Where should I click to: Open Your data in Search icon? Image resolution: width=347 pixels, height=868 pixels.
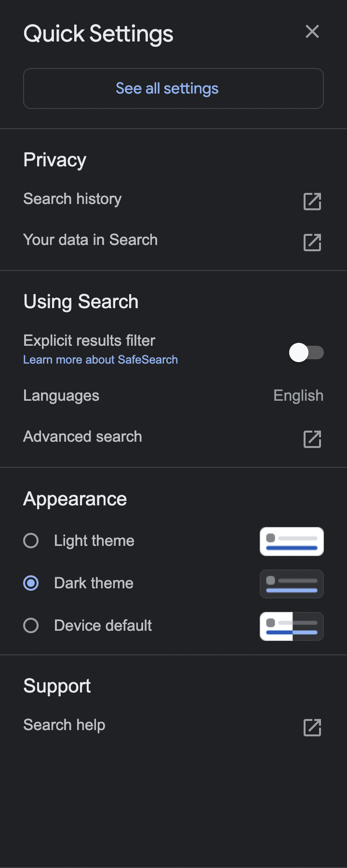pos(312,243)
